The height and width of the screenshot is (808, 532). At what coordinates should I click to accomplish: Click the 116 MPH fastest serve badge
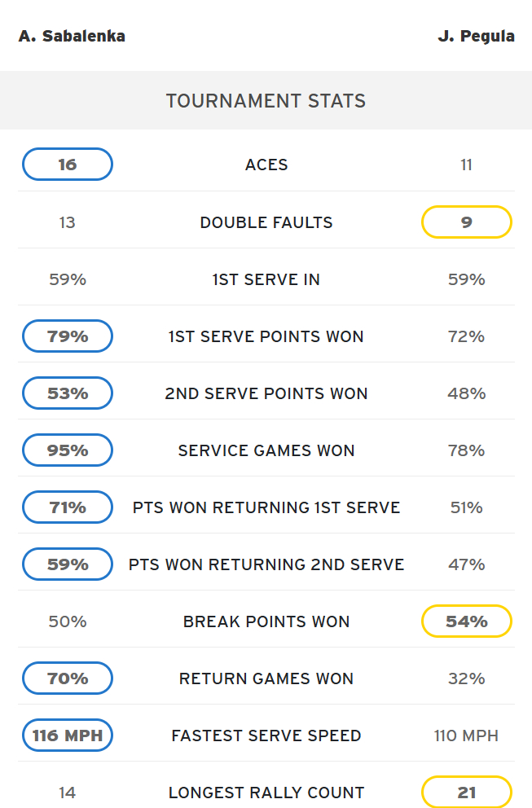(x=68, y=736)
